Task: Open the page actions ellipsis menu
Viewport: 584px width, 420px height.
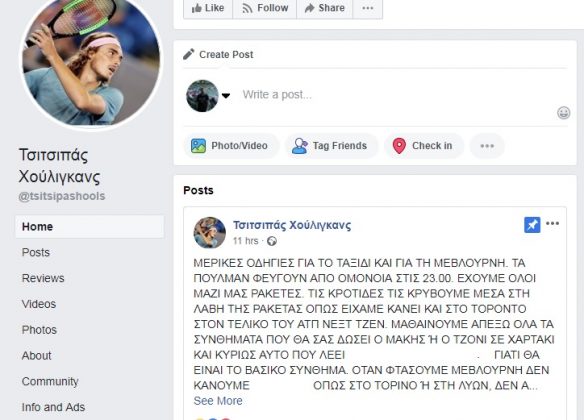Action: (368, 8)
